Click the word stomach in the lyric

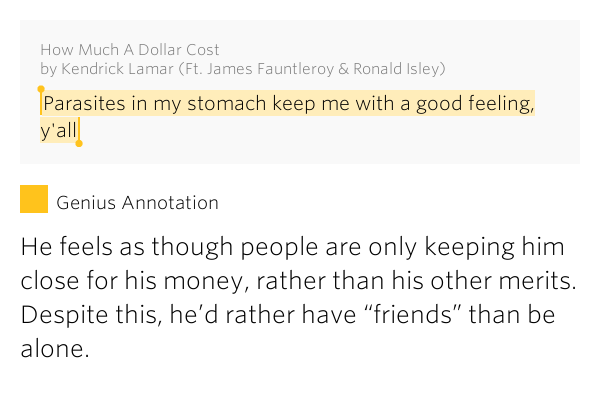[227, 103]
